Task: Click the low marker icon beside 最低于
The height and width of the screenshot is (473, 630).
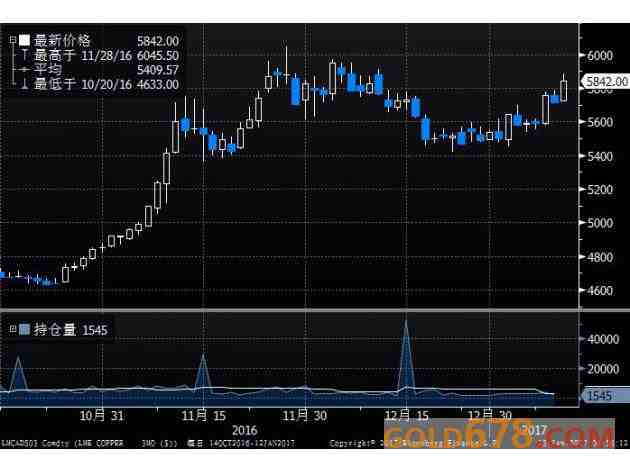Action: 25,84
